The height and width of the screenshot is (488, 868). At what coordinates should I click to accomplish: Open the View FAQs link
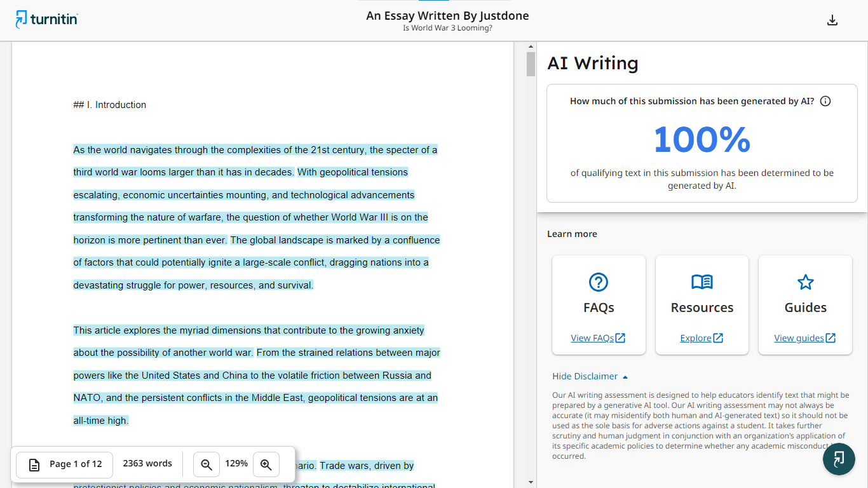click(x=598, y=338)
